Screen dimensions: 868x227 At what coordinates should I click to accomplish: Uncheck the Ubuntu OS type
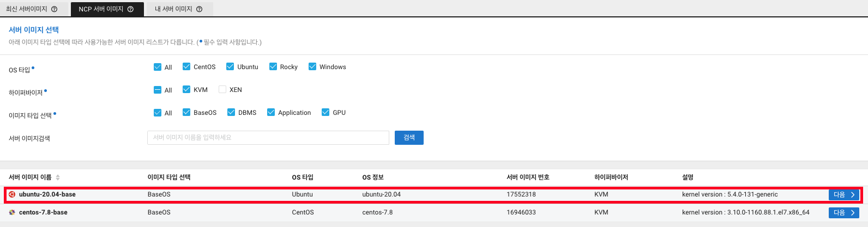tap(230, 66)
